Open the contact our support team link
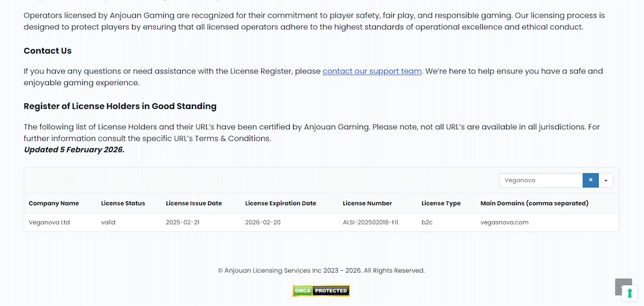Screen dimensions: 644x306 [x=372, y=71]
